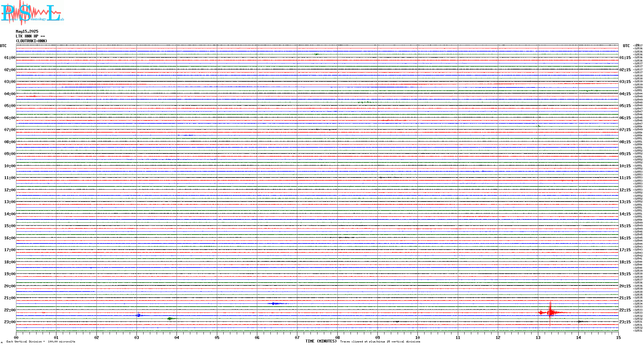The height and width of the screenshot is (346, 644).
Task: Click the 03:00 row label
Action: click(x=10, y=82)
